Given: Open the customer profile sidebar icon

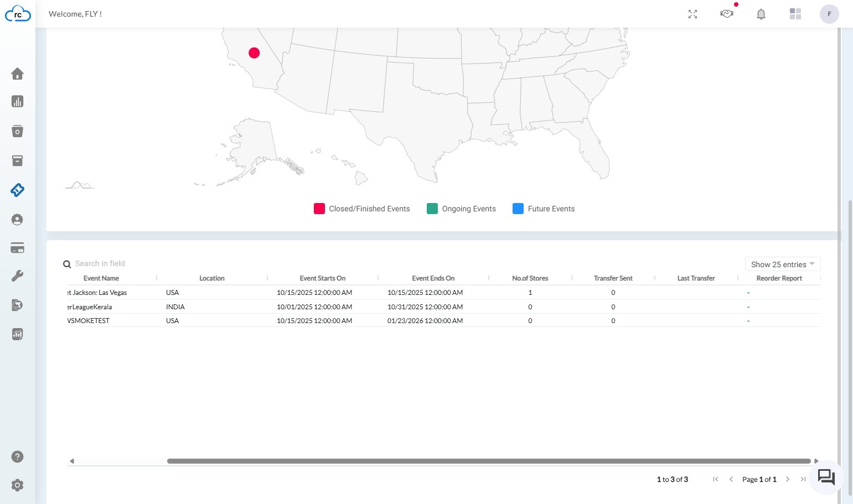Looking at the screenshot, I should 17,220.
